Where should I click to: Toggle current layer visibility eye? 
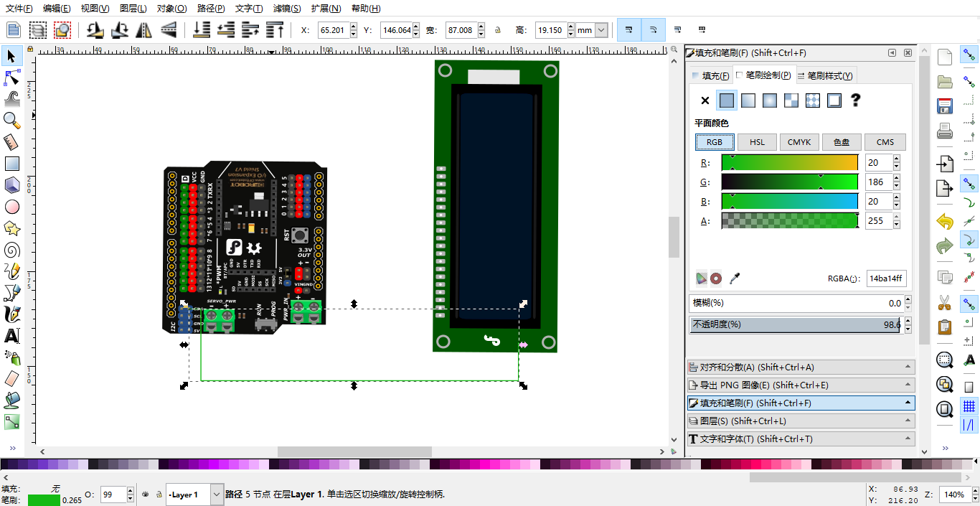(x=146, y=495)
